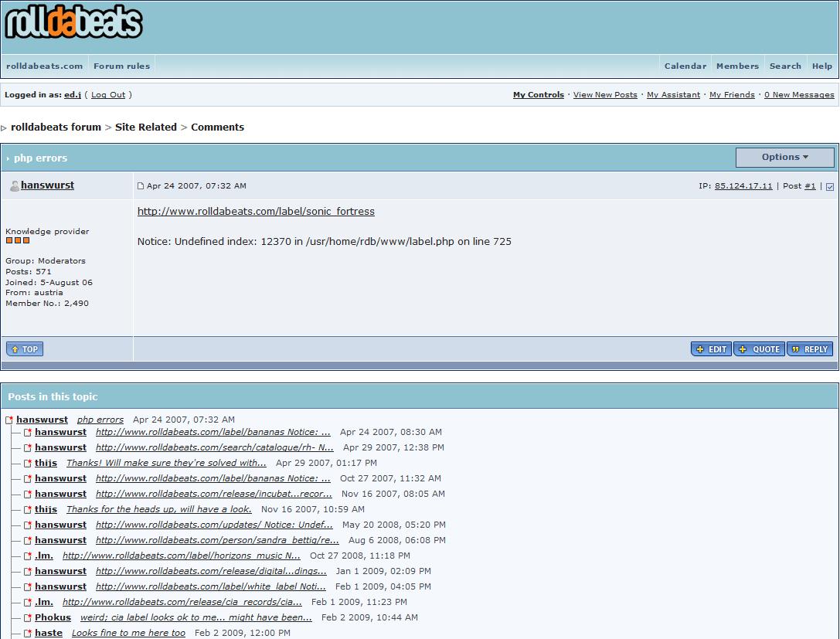Click 'Group: Moderators' text

(x=45, y=261)
